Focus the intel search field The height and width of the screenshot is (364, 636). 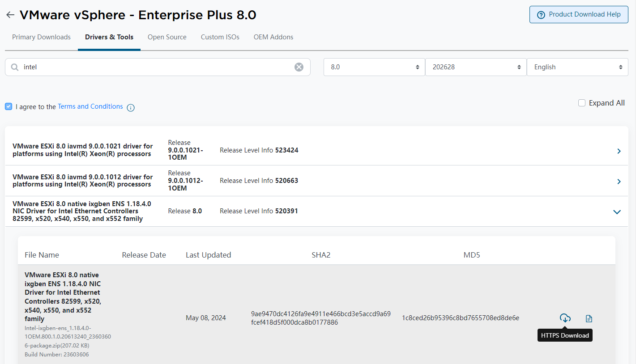tap(158, 67)
